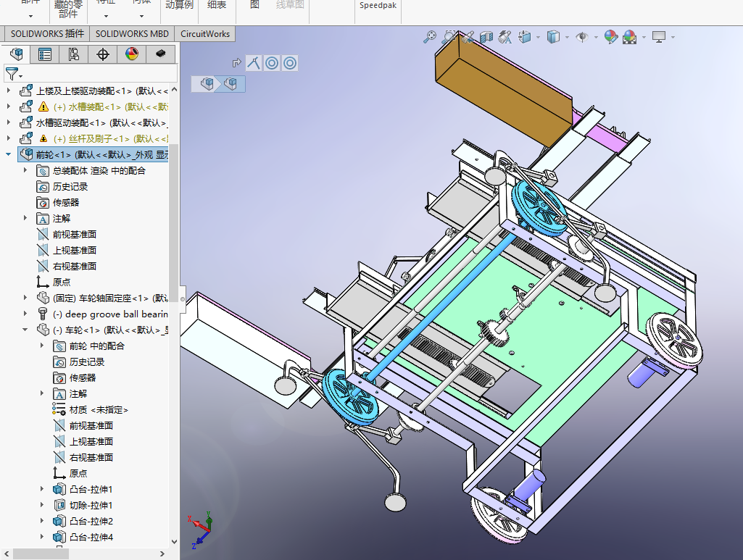Select 原点 origin under 前轮<1>
This screenshot has width=743, height=560.
62,282
